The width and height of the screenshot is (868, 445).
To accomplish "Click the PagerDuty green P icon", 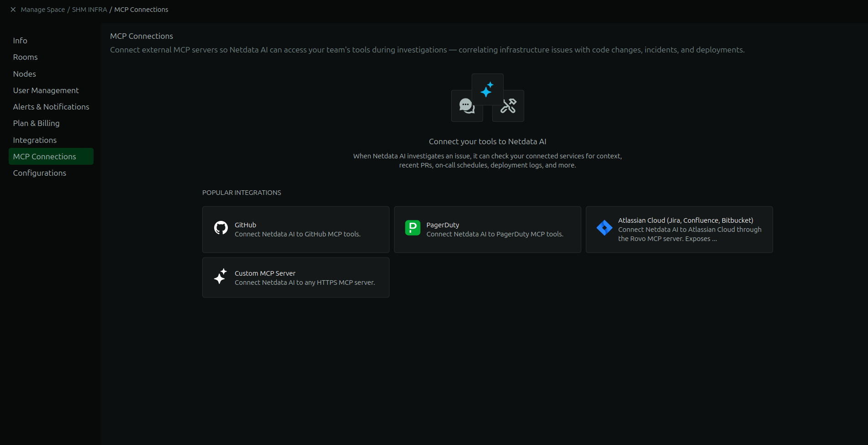I will pos(413,228).
